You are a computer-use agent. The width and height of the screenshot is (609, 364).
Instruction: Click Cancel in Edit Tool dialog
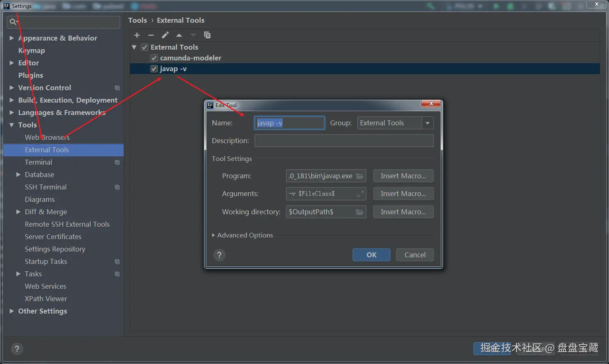click(415, 255)
